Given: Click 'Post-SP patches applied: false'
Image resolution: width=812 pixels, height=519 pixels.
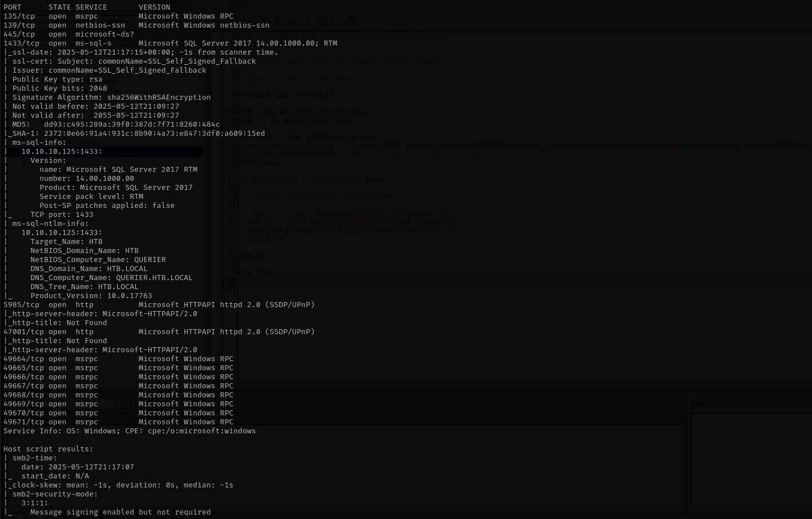Looking at the screenshot, I should 107,206.
